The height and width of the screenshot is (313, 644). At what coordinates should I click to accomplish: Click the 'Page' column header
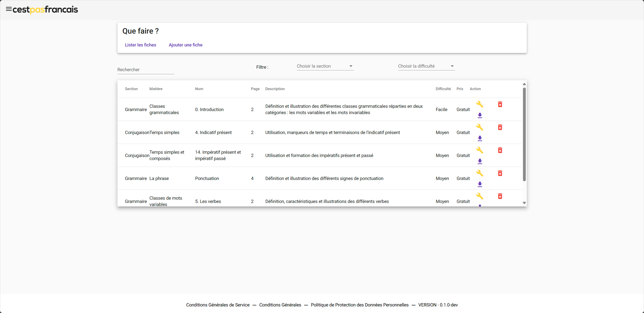[x=255, y=89]
